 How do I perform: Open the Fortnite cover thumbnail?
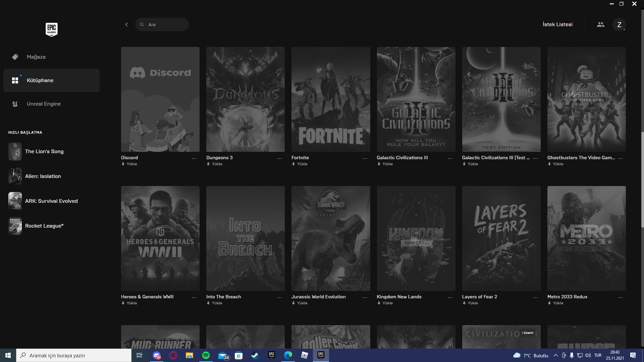pos(331,99)
